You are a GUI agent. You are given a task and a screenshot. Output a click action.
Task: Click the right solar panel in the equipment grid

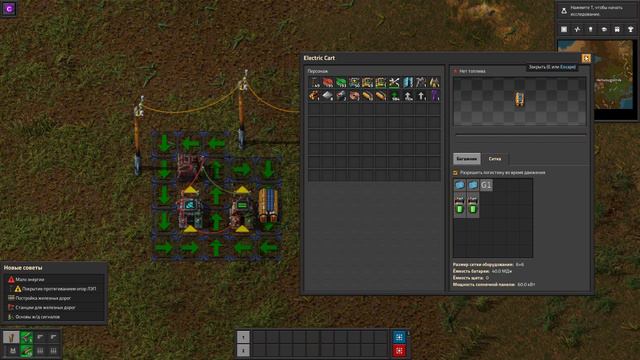473,185
